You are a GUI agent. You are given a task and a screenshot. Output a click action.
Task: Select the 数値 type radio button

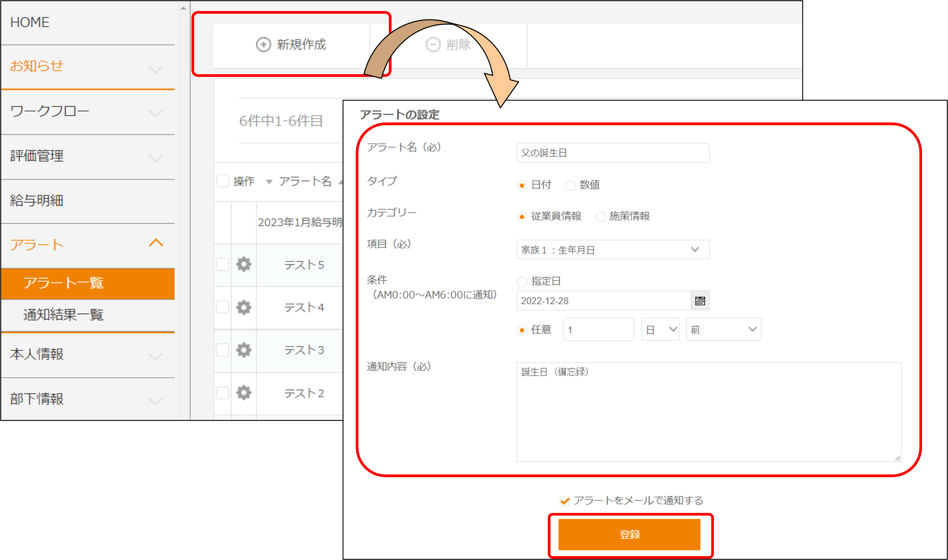tap(570, 185)
